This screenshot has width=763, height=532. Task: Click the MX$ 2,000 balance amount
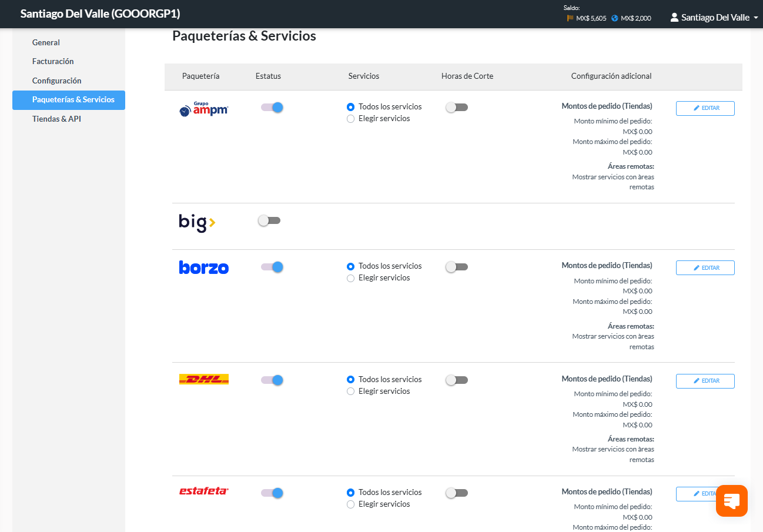click(636, 18)
